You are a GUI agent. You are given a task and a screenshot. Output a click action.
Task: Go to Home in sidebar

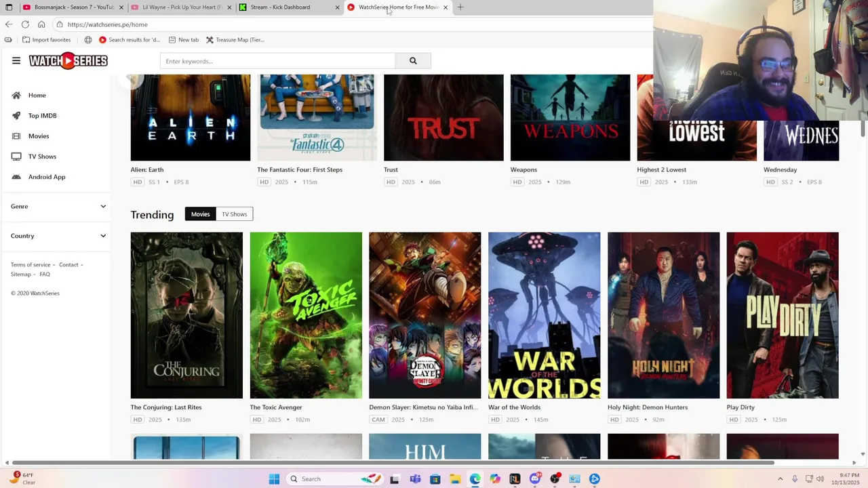point(37,96)
